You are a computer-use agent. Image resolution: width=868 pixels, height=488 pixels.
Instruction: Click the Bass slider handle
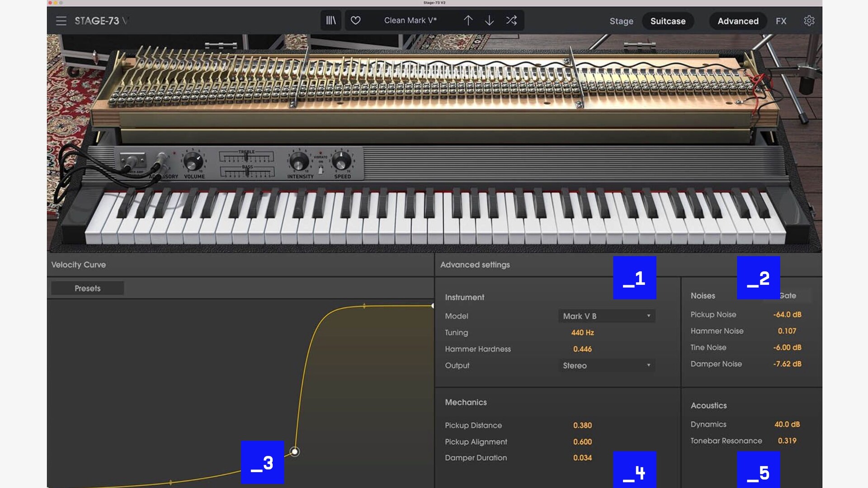point(247,172)
